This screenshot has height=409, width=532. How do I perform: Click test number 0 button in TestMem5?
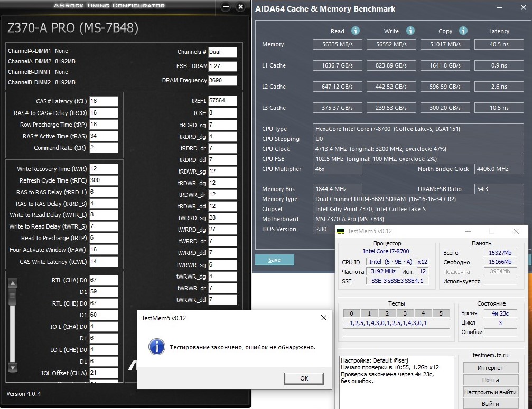click(351, 313)
